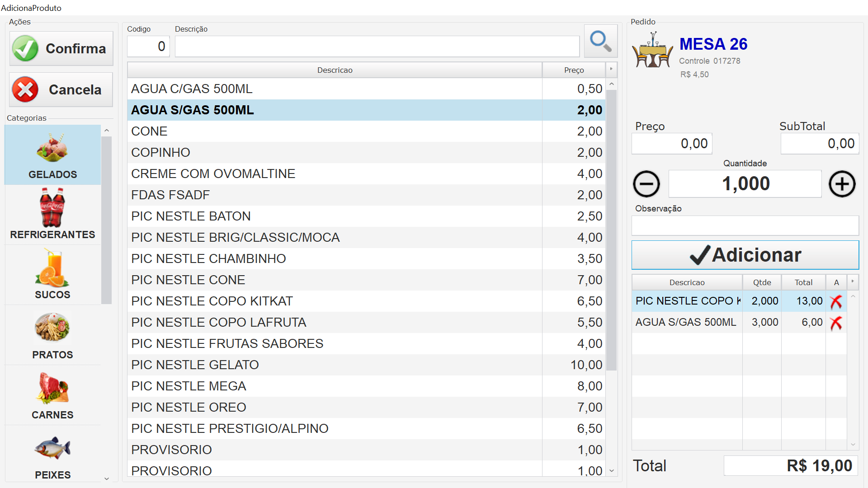Select the CARNES meat category
The width and height of the screenshot is (868, 488).
(52, 395)
